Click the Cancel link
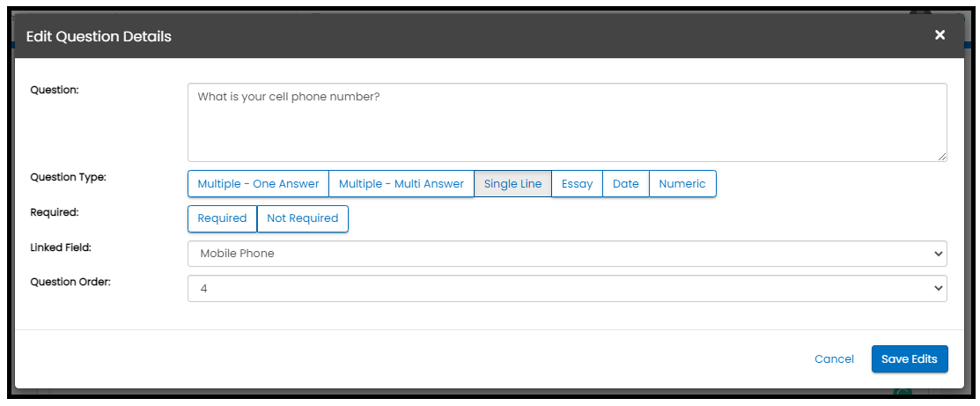The width and height of the screenshot is (980, 406). click(x=834, y=359)
